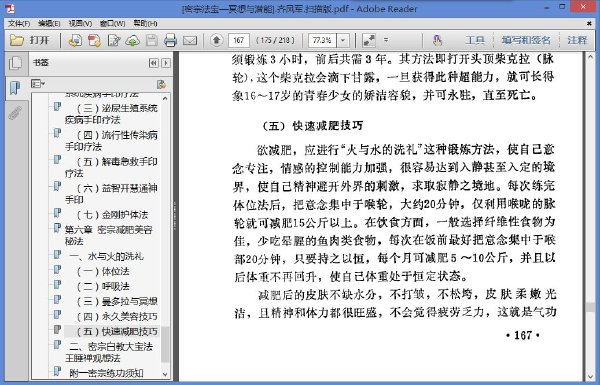Go to previous page with up arrow
600x385 pixels.
click(x=217, y=40)
